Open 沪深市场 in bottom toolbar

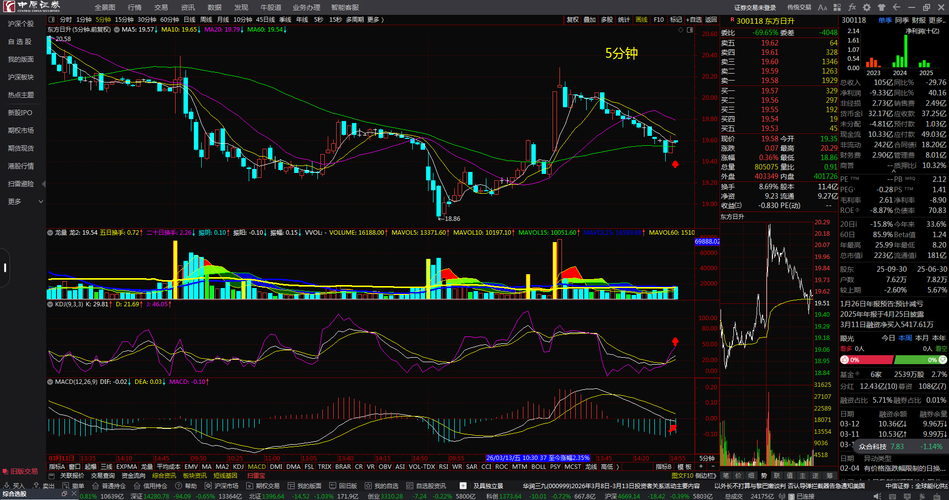[222, 486]
